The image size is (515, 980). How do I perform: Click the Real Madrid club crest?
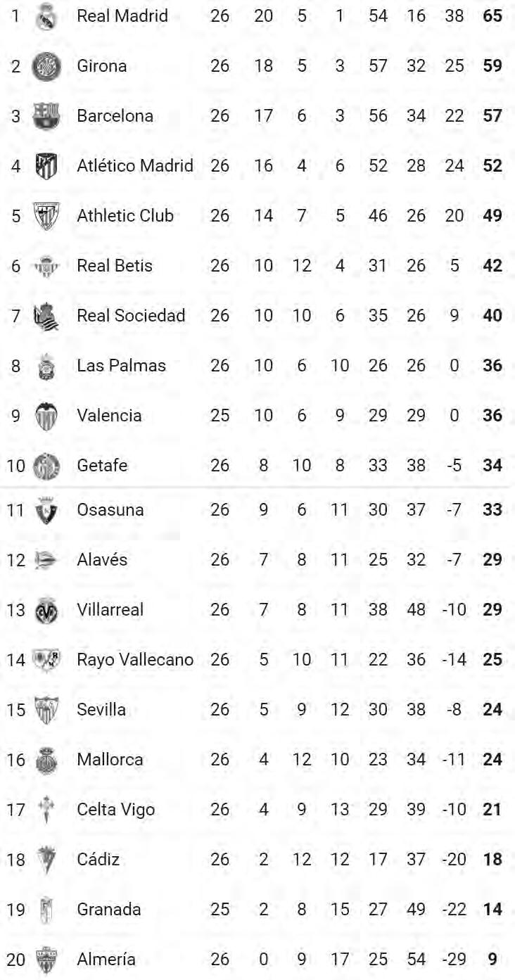click(46, 16)
